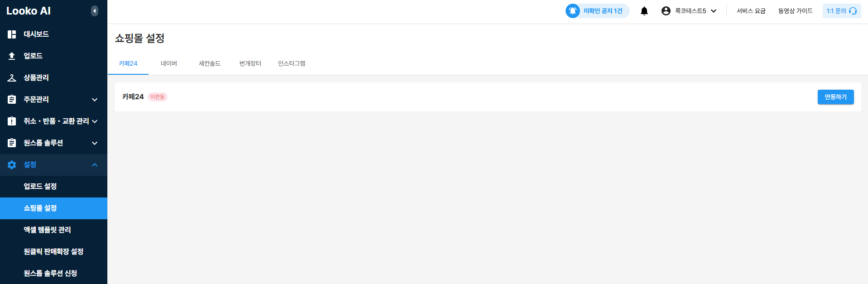Click the order management clipboard icon
The image size is (868, 284).
(x=12, y=100)
